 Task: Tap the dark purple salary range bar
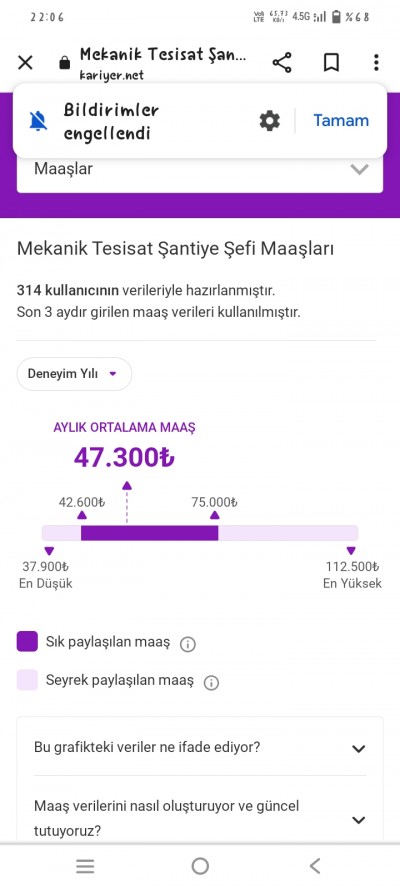pos(150,533)
